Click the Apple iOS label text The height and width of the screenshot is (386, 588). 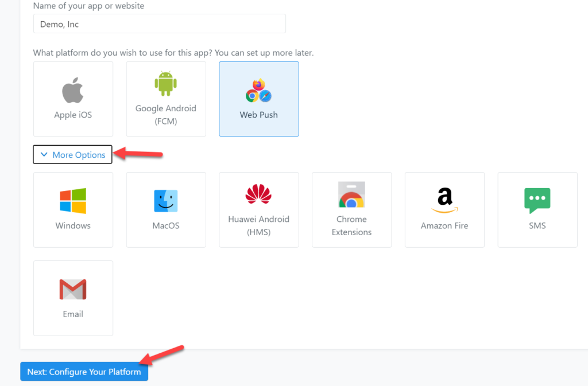coord(73,115)
